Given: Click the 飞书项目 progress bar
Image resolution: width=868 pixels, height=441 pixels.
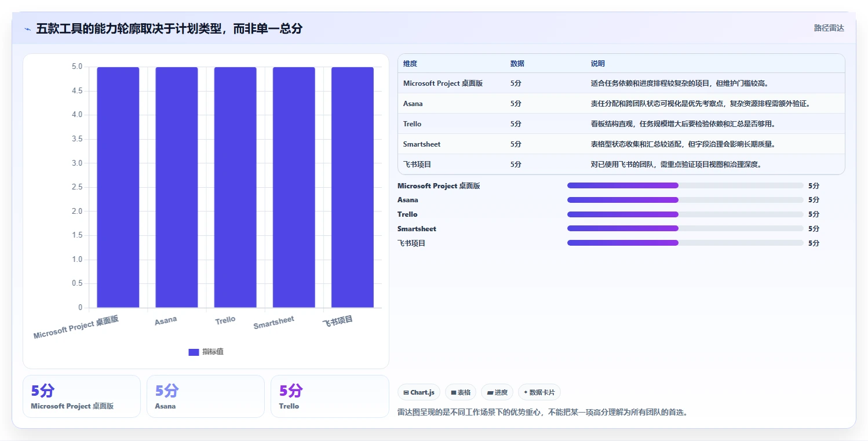Looking at the screenshot, I should (x=685, y=243).
